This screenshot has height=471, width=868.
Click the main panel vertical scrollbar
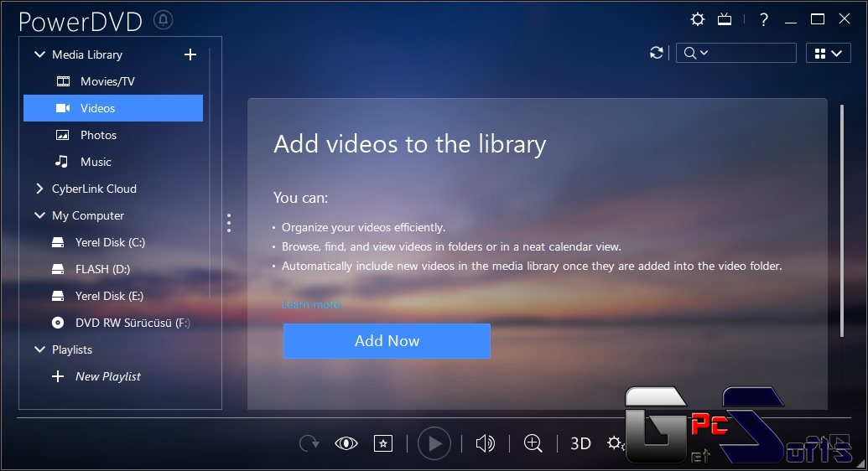click(x=842, y=220)
